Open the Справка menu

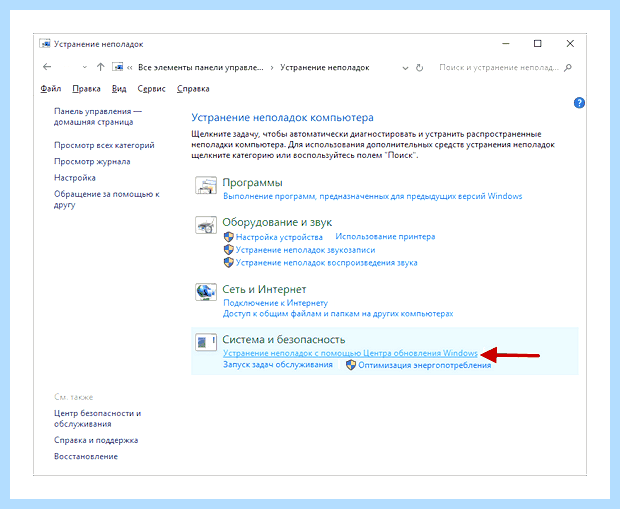point(193,89)
